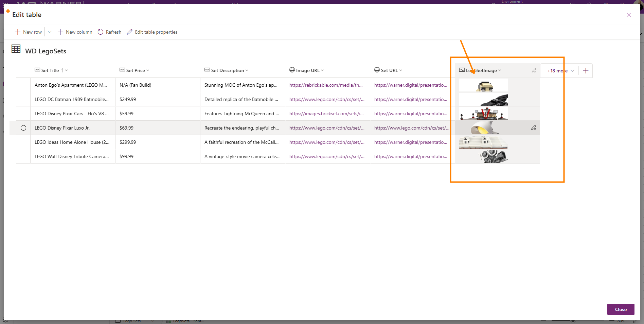Open Luxo Jr. row Image URL link
Image resolution: width=644 pixels, height=324 pixels.
327,128
